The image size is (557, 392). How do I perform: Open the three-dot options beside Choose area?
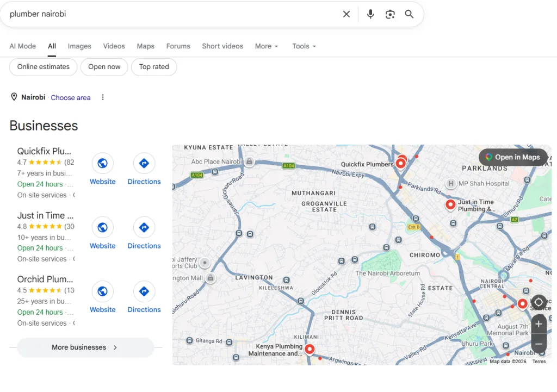103,97
